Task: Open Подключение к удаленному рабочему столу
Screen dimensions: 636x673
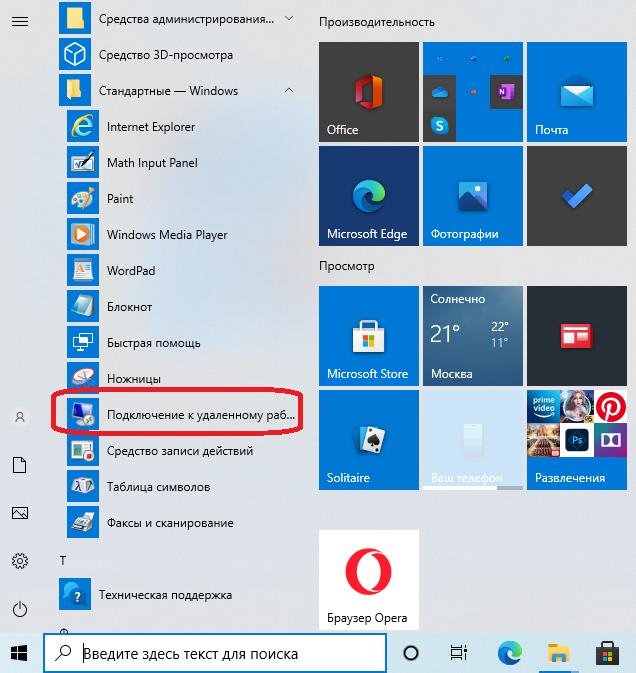Action: [x=180, y=415]
